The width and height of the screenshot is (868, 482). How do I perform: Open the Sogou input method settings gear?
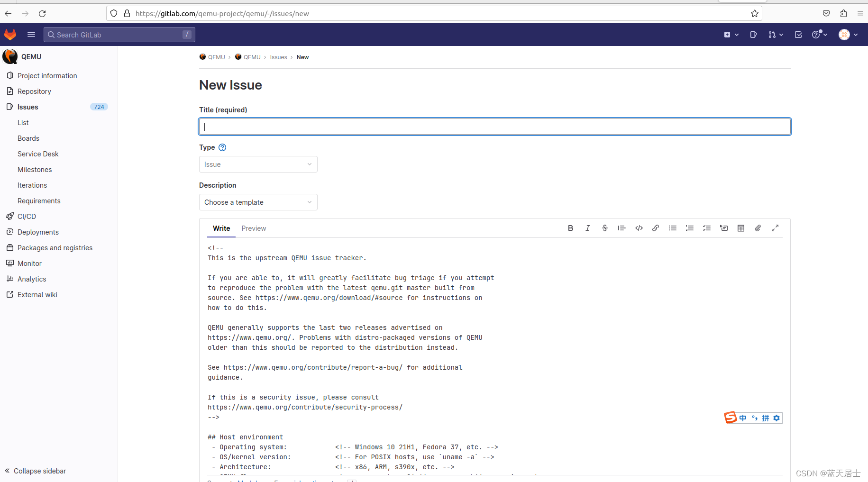pos(777,418)
